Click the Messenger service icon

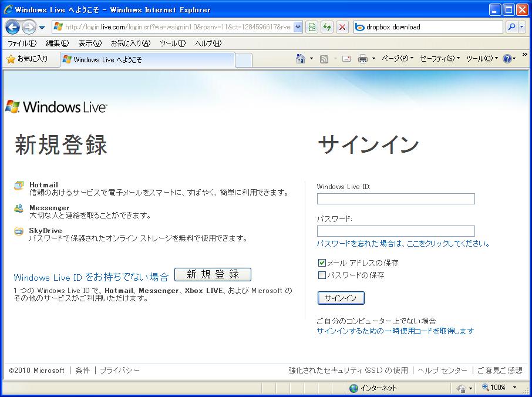[x=19, y=208]
